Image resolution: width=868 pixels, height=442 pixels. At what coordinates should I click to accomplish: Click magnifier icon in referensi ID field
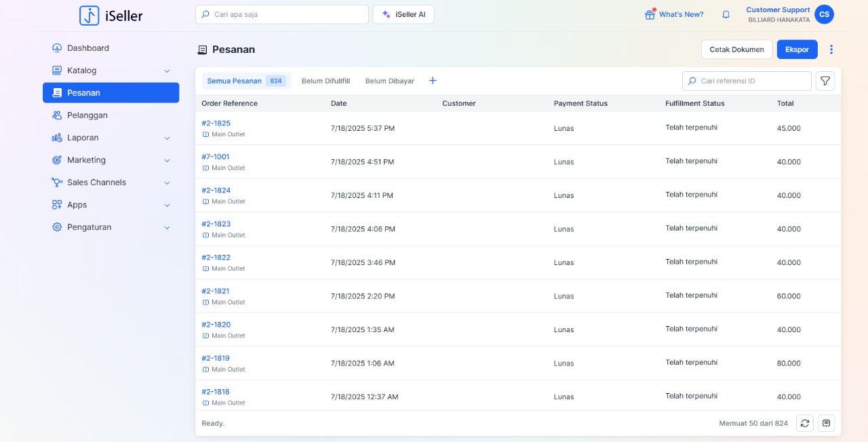coord(692,81)
